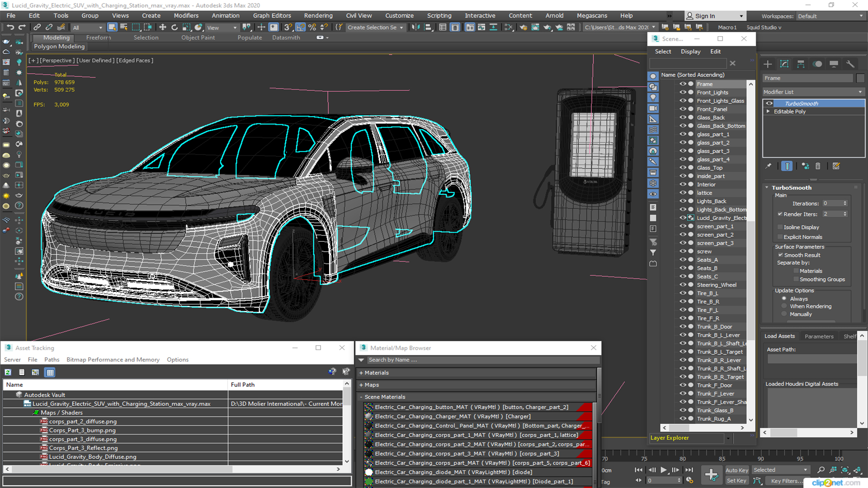Click Play Animation button
The height and width of the screenshot is (488, 868).
[663, 470]
